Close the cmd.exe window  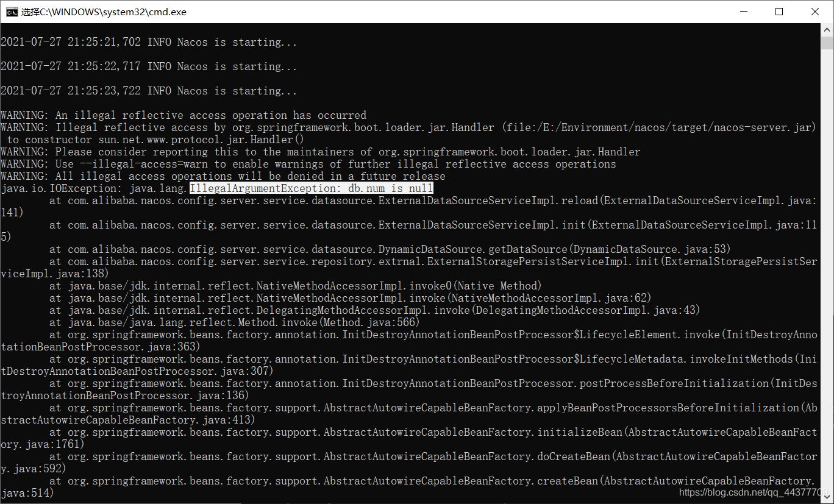click(816, 12)
